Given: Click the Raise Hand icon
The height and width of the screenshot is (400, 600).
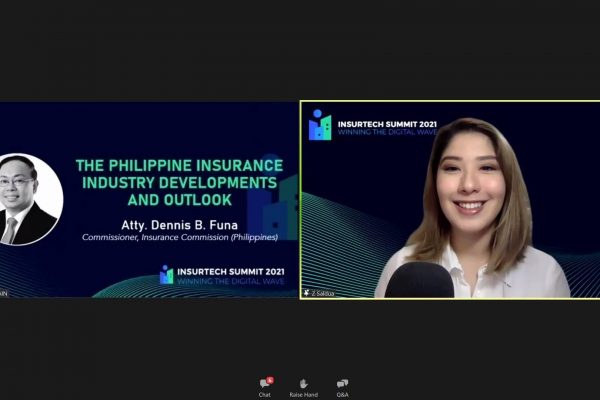Looking at the screenshot, I should coord(303,383).
